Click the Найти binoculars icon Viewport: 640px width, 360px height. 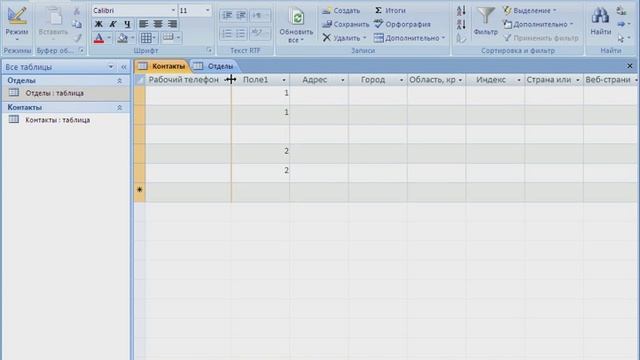(600, 16)
